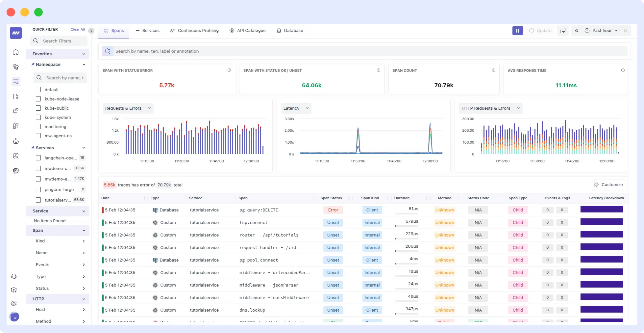Open the Logs document icon in the sidebar
Viewport: 644px width, 333px height.
[x=16, y=97]
